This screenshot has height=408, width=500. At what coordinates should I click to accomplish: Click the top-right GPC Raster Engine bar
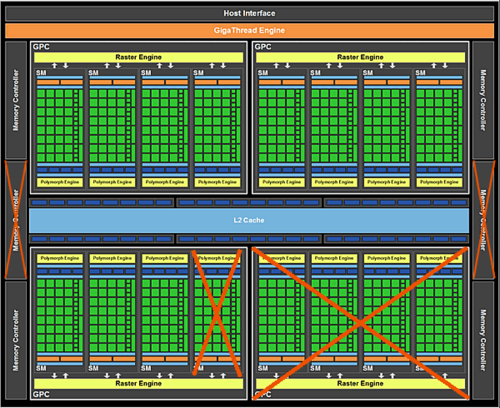pyautogui.click(x=360, y=57)
